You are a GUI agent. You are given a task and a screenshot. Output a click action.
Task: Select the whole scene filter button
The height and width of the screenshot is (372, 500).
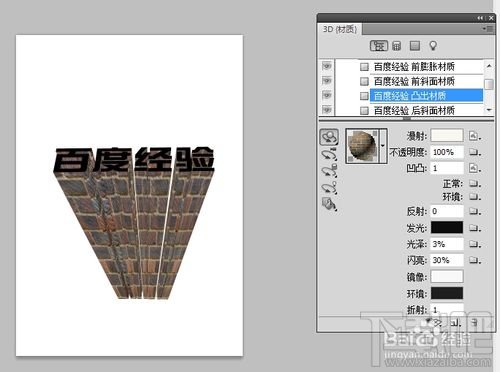pyautogui.click(x=379, y=46)
